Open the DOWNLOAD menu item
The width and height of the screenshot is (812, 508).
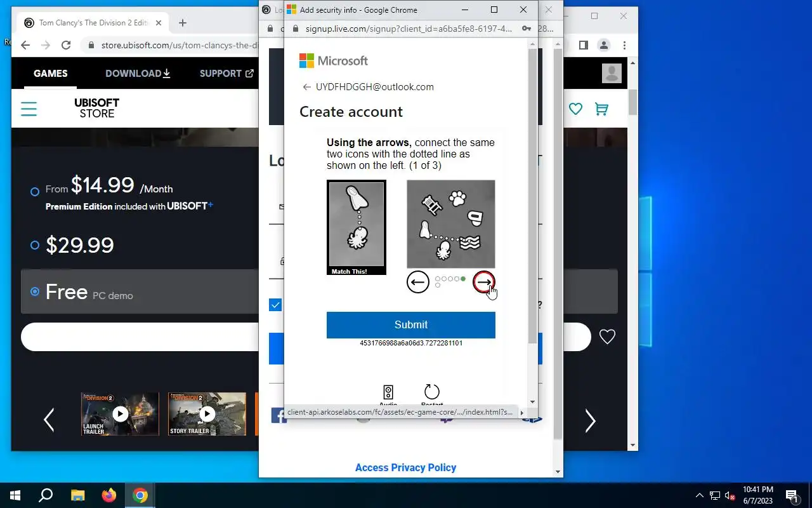(x=138, y=74)
